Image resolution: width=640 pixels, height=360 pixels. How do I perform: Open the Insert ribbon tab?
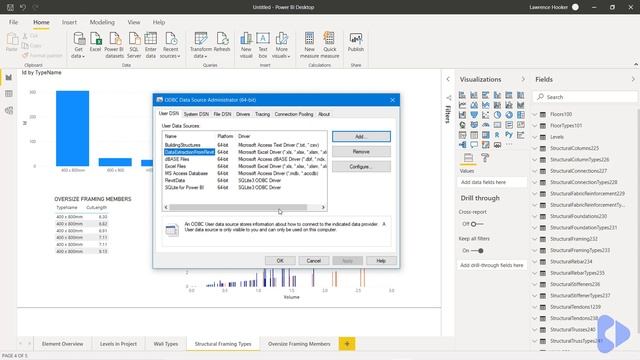pyautogui.click(x=69, y=22)
